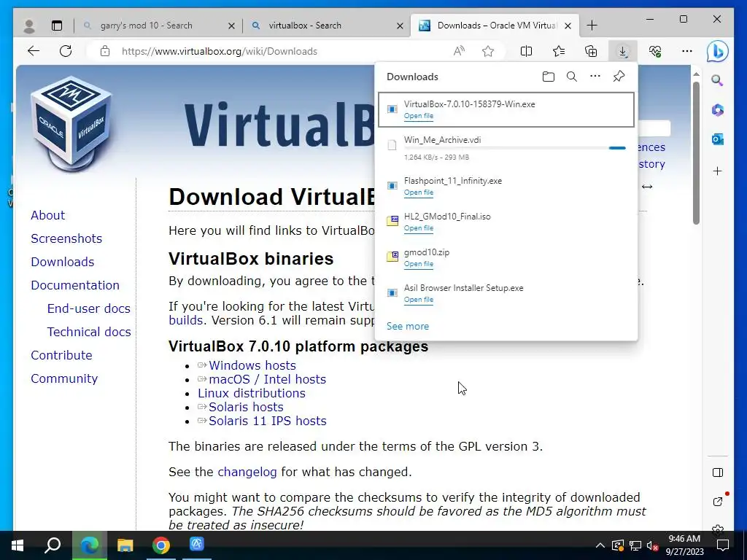Open Collections icon
Image resolution: width=747 pixels, height=560 pixels.
click(591, 51)
